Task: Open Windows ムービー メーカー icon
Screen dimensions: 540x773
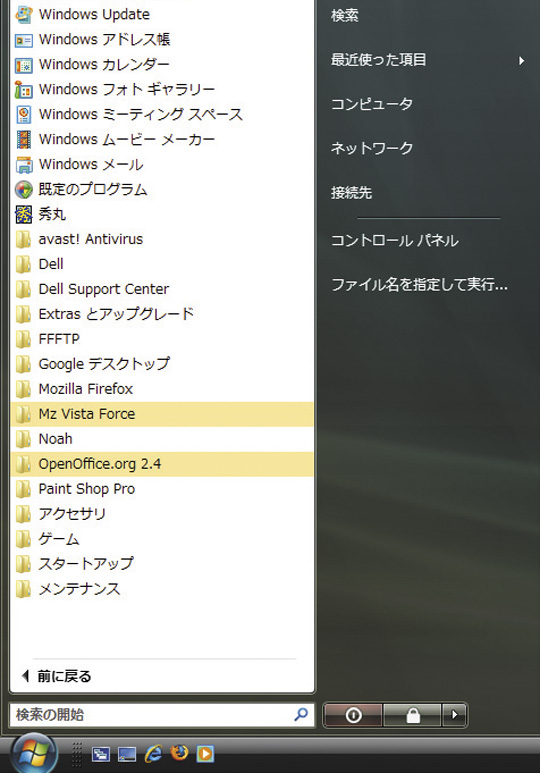Action: pos(24,140)
